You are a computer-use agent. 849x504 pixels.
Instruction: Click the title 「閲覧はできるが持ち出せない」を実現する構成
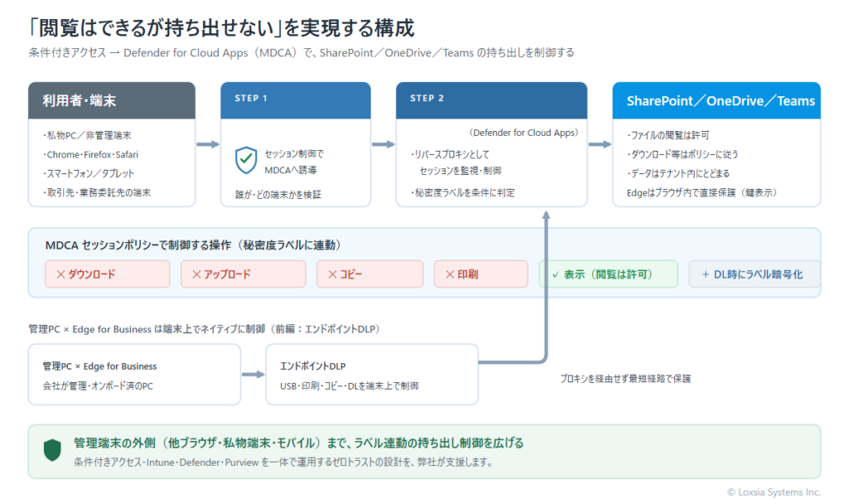221,28
